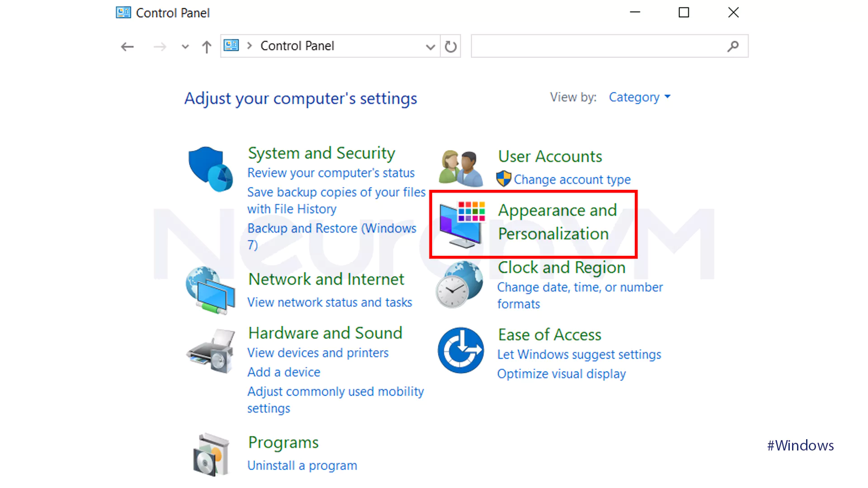Open Review your computer's status
868x488 pixels.
pyautogui.click(x=331, y=173)
